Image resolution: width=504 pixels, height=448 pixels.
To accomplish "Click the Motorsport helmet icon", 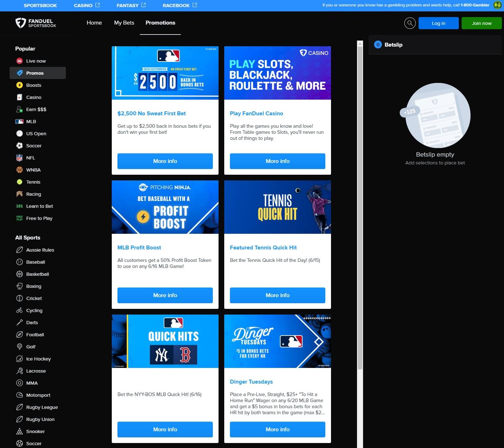I will click(x=20, y=395).
